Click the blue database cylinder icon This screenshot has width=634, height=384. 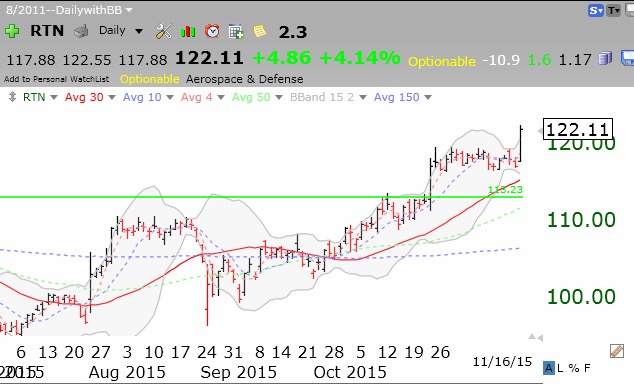pos(605,58)
